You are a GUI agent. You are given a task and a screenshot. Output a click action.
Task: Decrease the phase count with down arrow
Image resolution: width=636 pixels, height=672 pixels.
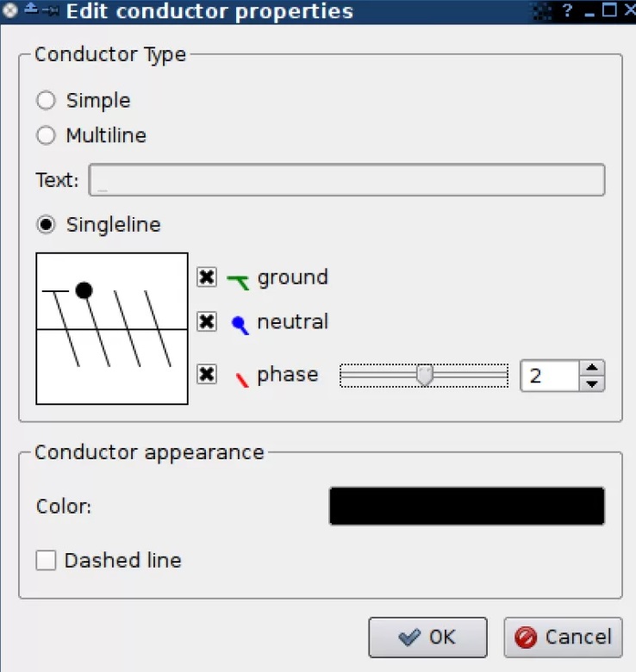[x=591, y=383]
